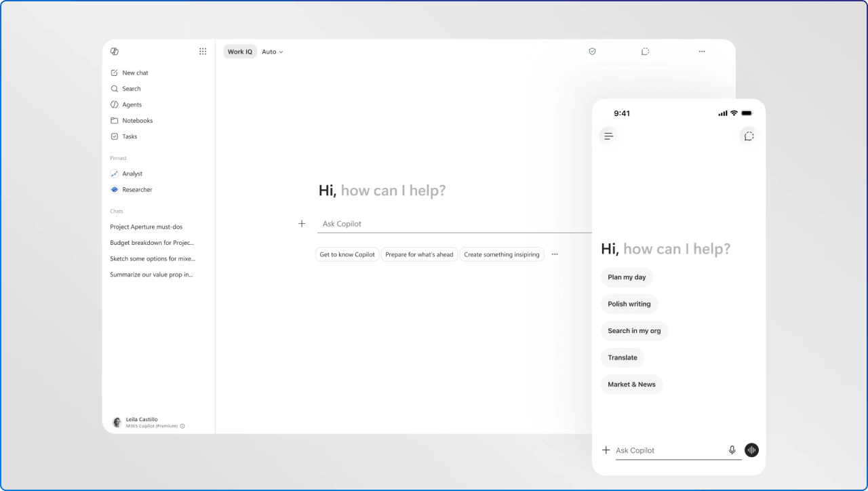Open the three-dot menu in the desktop header
868x491 pixels.
[702, 52]
